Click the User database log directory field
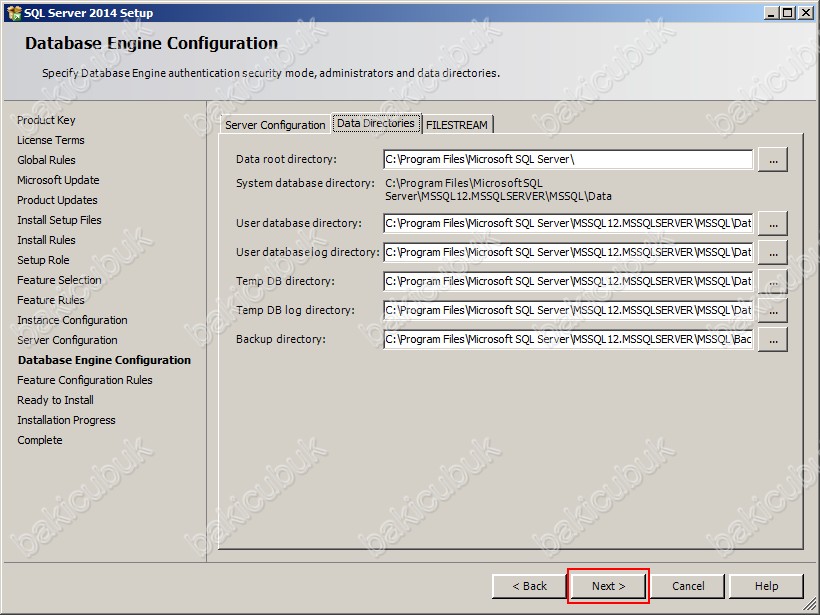 [x=568, y=253]
